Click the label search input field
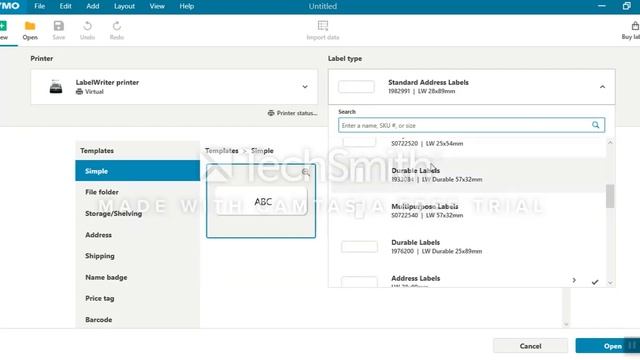The image size is (640, 360). click(x=471, y=125)
